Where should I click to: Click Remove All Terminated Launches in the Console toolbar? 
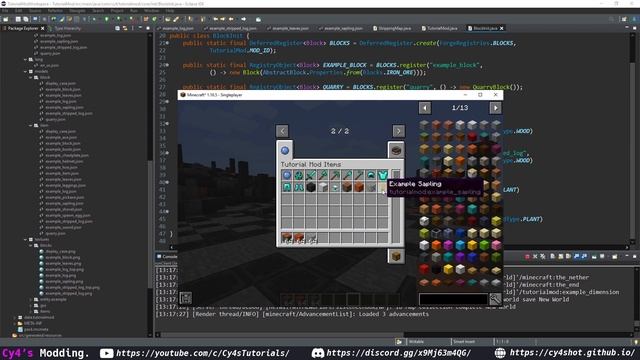click(x=542, y=256)
